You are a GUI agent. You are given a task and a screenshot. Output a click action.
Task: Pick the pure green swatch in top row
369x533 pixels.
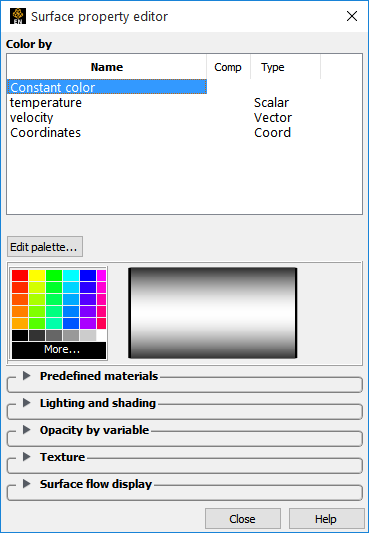click(x=54, y=275)
